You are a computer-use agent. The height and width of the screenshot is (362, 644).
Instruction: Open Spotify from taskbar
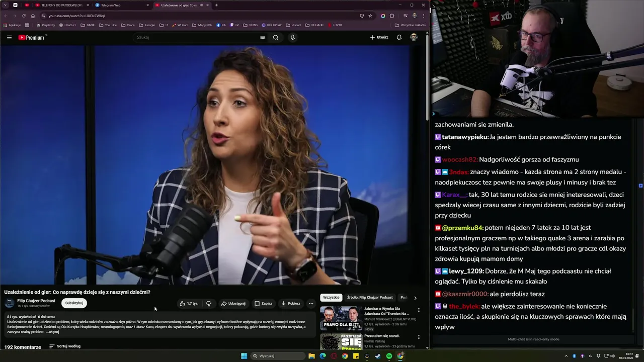pos(389,356)
